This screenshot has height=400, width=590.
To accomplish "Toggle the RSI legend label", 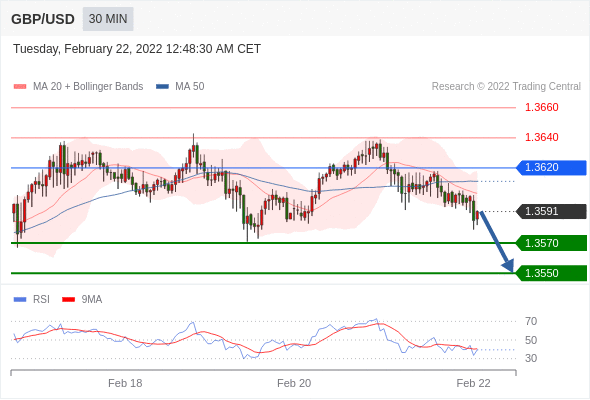I will (41, 300).
